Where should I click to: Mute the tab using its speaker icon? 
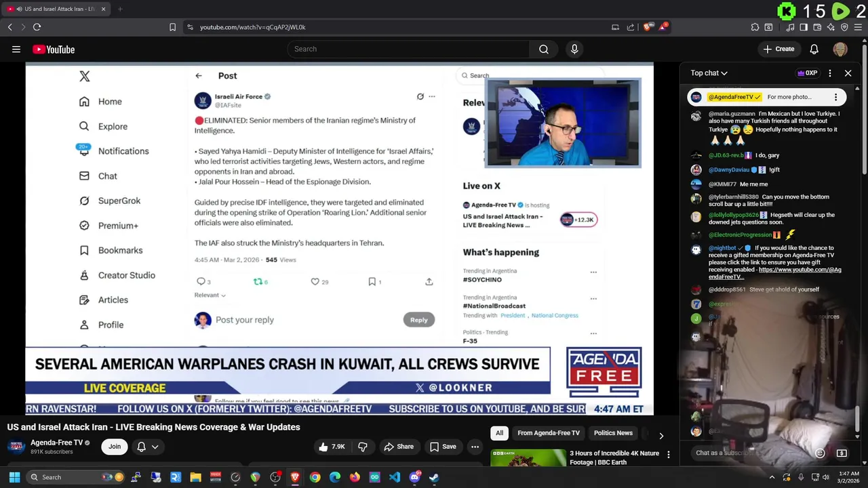point(19,9)
